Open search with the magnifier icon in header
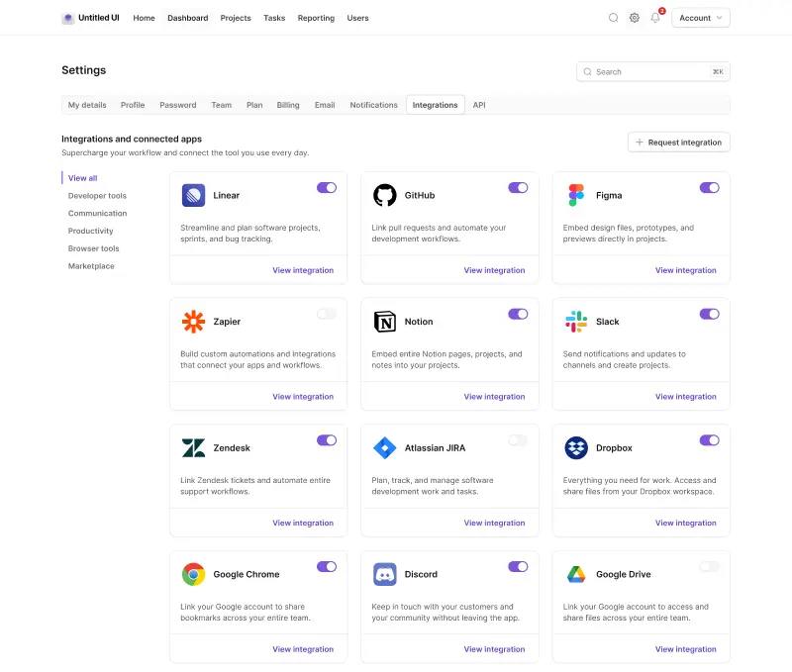This screenshot has height=672, width=792. (x=613, y=18)
